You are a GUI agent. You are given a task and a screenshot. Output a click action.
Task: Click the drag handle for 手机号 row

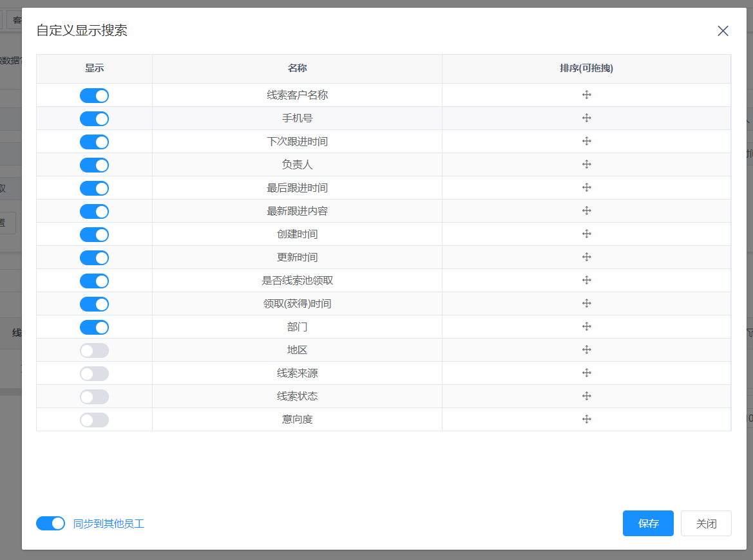[586, 118]
